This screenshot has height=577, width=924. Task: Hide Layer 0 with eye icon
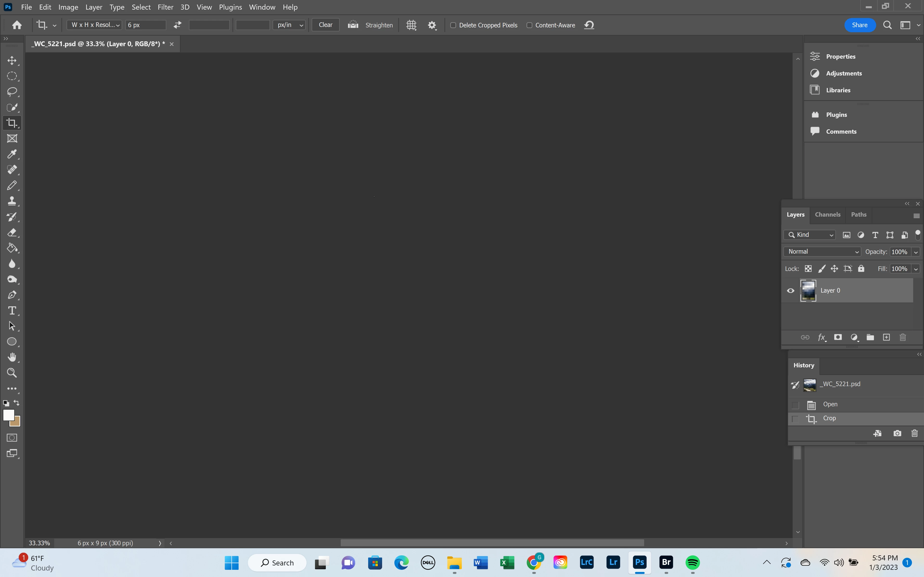pyautogui.click(x=790, y=291)
